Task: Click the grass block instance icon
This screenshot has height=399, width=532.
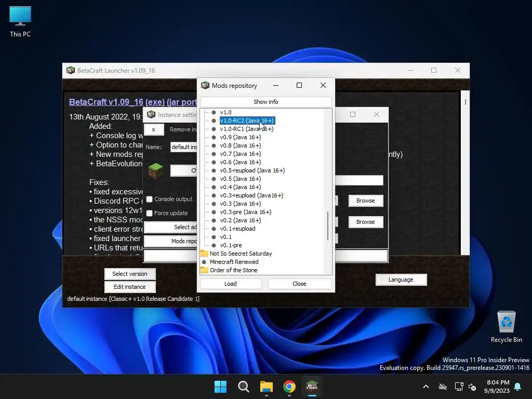Action: click(156, 170)
